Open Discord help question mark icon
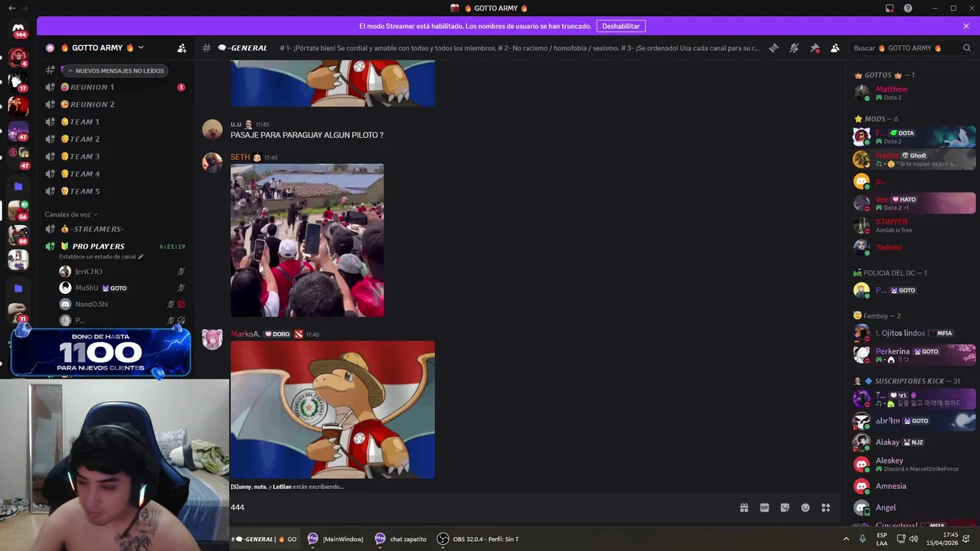Image resolution: width=980 pixels, height=551 pixels. [908, 8]
